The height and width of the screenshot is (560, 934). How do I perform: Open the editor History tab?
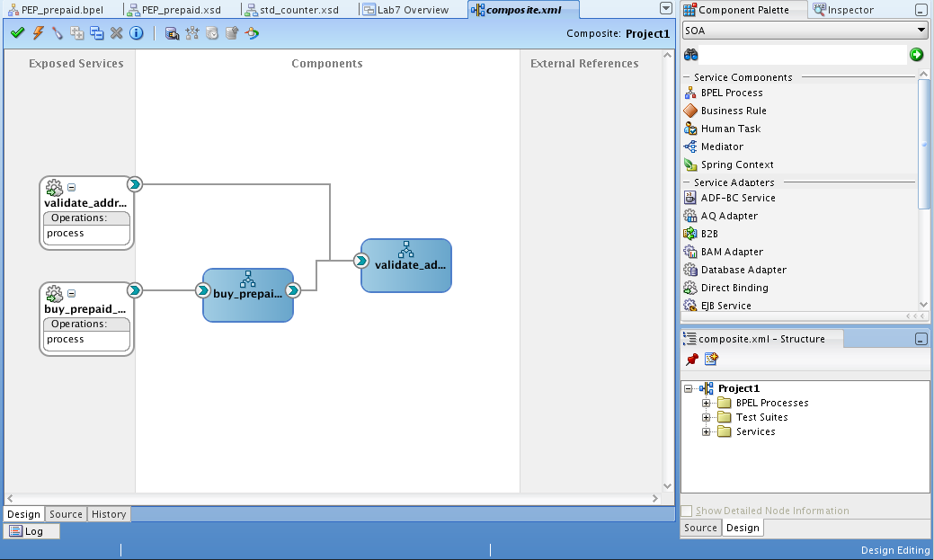pyautogui.click(x=109, y=514)
